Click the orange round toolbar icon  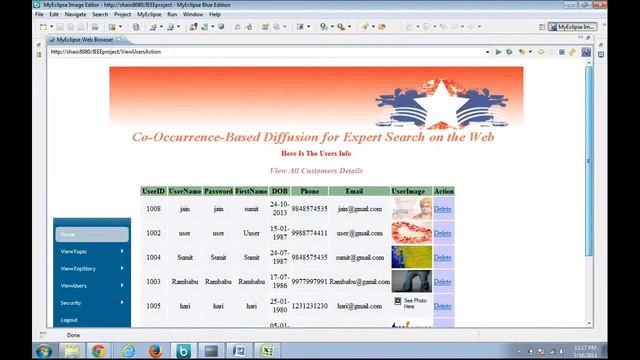(x=382, y=27)
